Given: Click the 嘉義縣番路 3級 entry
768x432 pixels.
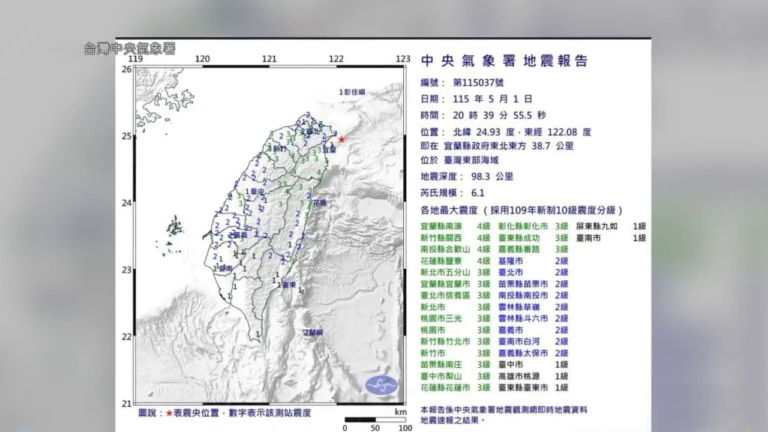Looking at the screenshot, I should pyautogui.click(x=533, y=250).
